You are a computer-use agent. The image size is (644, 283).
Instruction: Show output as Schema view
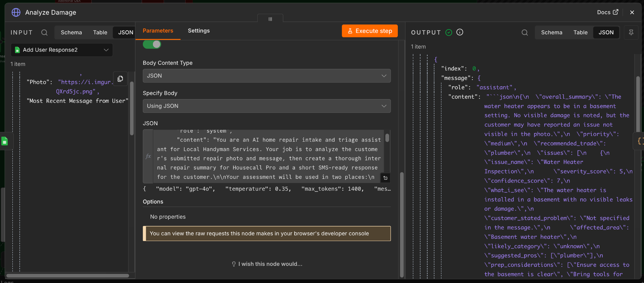552,33
